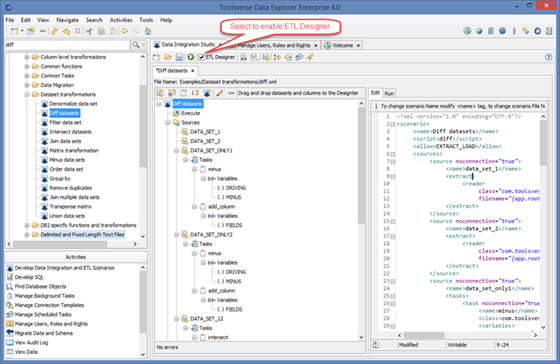Open Manage Scheduled Tasks activity
The height and width of the screenshot is (364, 560).
43,315
